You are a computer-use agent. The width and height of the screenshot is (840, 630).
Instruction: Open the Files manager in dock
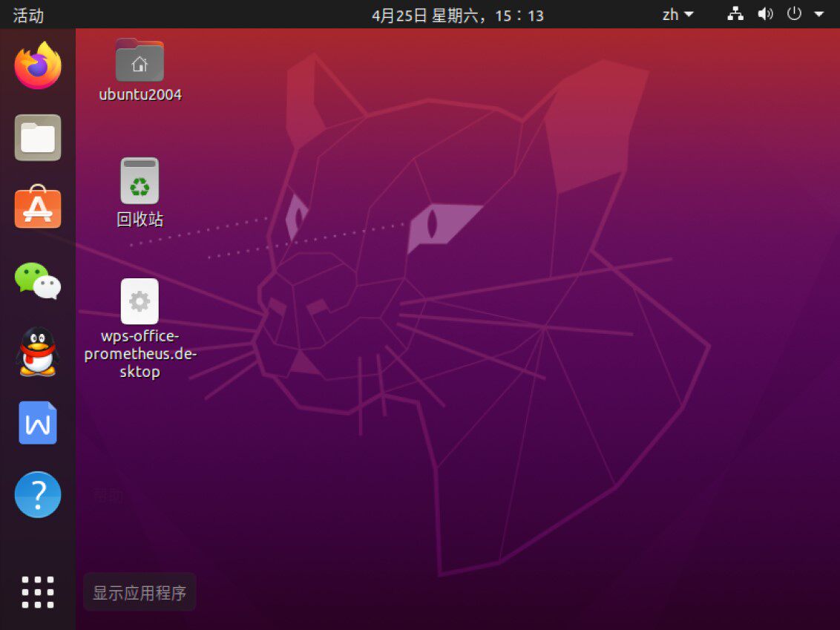[x=38, y=138]
